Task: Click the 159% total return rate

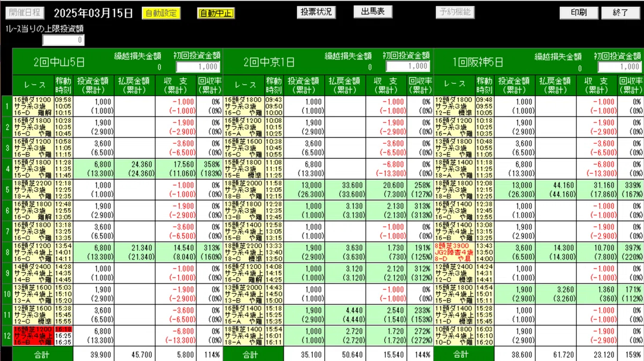Action: tap(631, 354)
